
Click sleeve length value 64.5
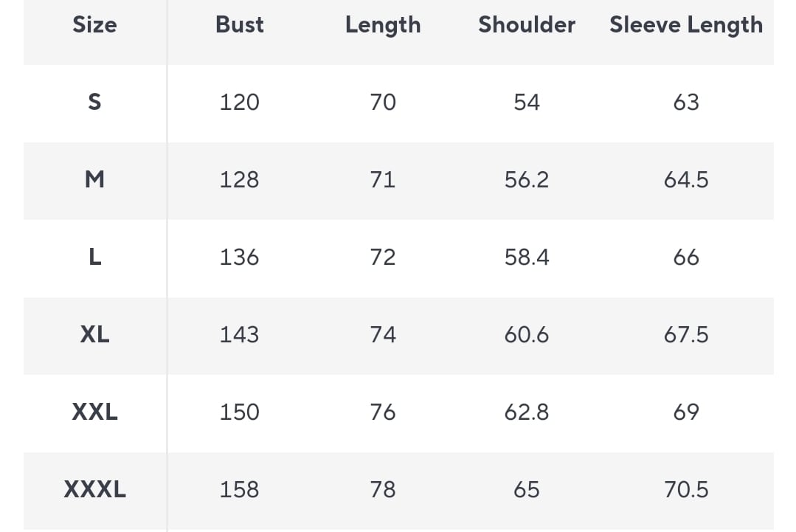(x=686, y=179)
